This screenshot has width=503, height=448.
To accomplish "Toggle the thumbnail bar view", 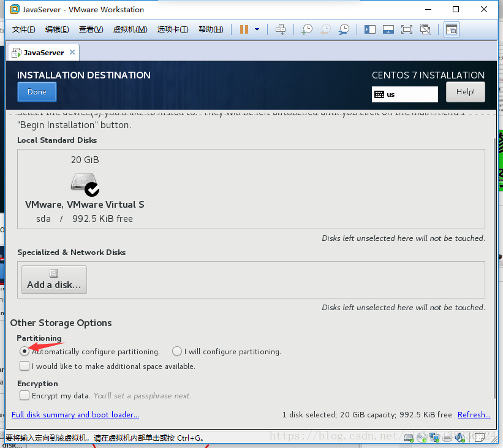I will (x=388, y=30).
